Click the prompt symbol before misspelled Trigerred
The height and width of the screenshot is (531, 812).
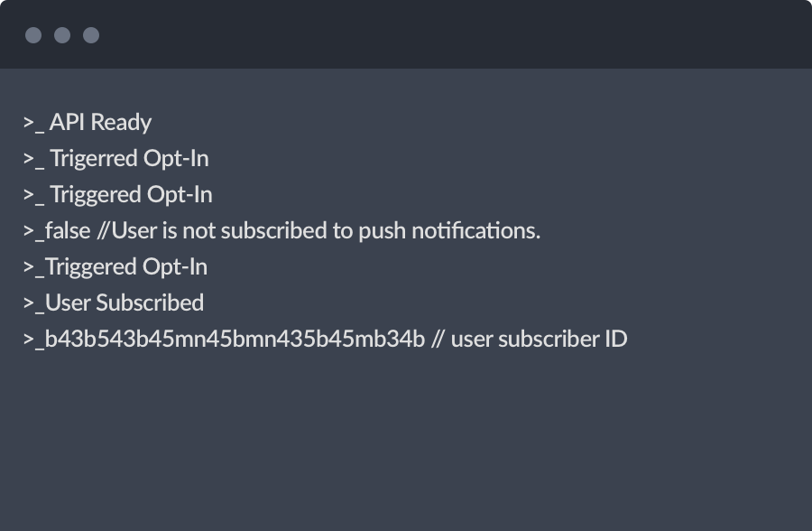(33, 160)
